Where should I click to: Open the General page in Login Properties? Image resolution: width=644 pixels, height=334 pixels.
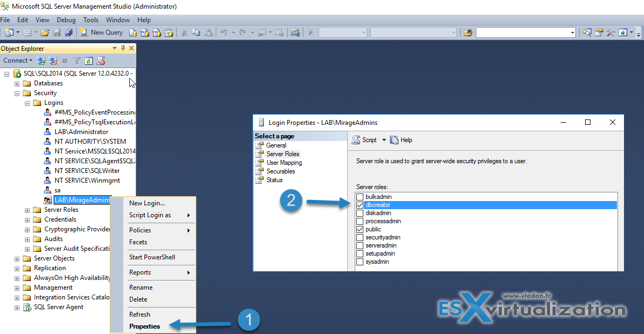pyautogui.click(x=276, y=145)
